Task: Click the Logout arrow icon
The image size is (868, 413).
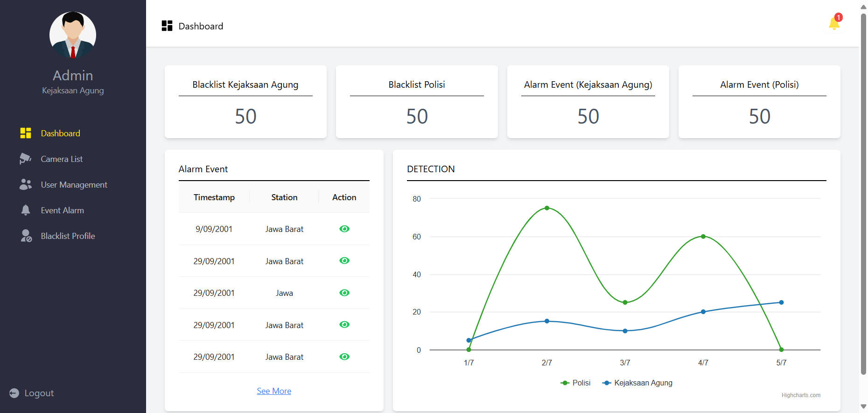Action: (14, 393)
